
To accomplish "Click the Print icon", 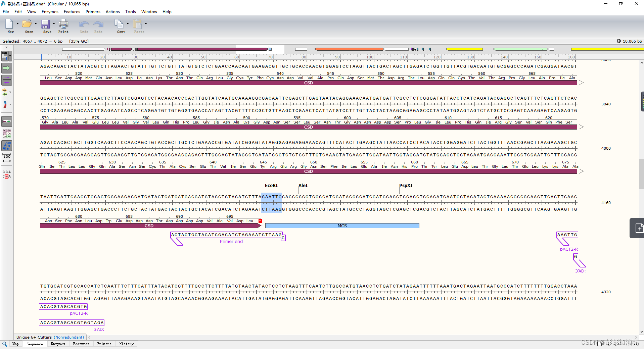I will point(63,24).
